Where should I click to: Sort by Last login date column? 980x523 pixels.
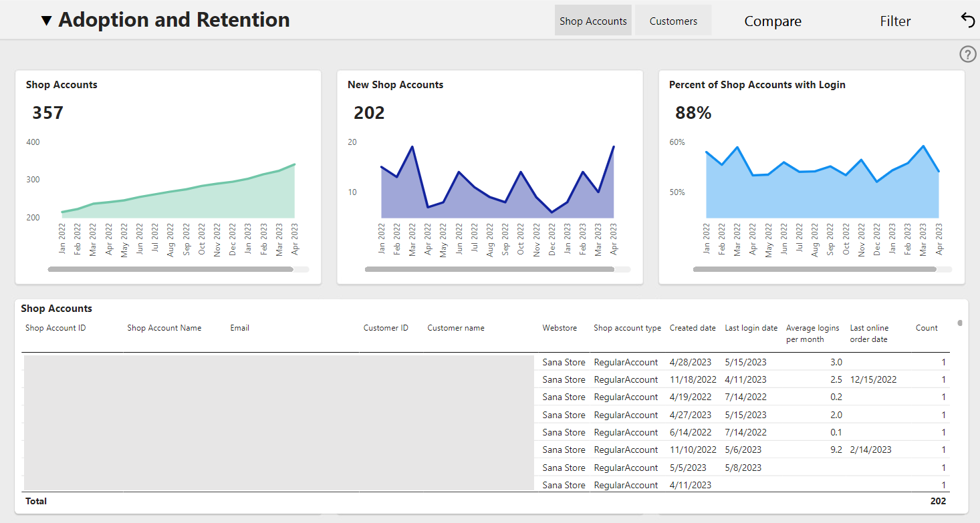[x=751, y=328]
